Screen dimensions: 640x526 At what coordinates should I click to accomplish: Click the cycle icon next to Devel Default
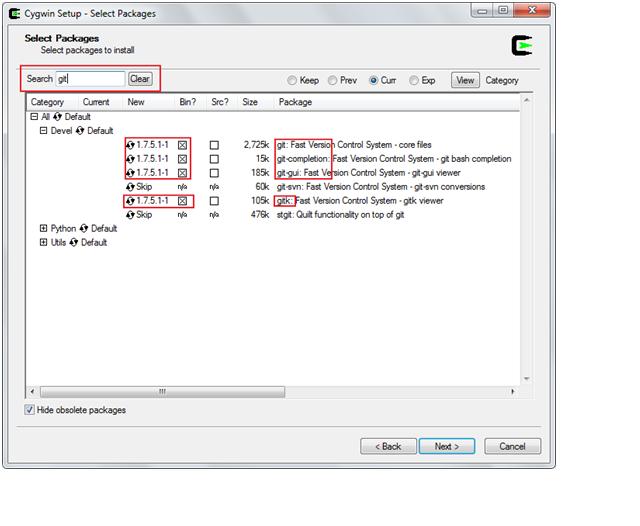(x=80, y=131)
